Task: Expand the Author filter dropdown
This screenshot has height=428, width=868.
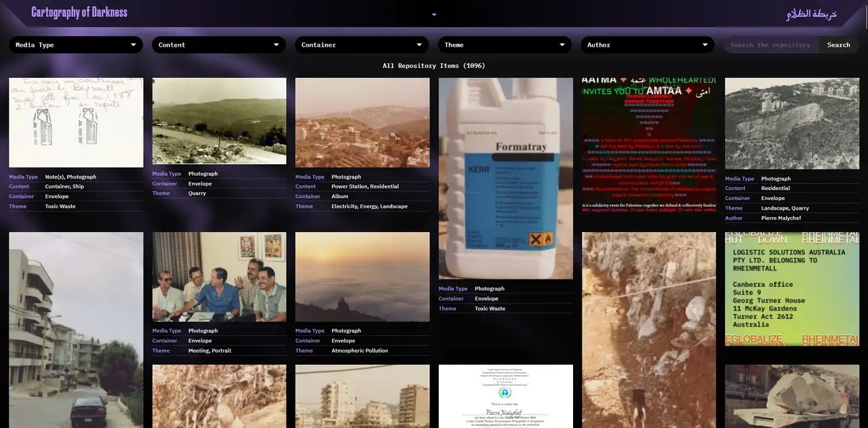Action: tap(648, 45)
